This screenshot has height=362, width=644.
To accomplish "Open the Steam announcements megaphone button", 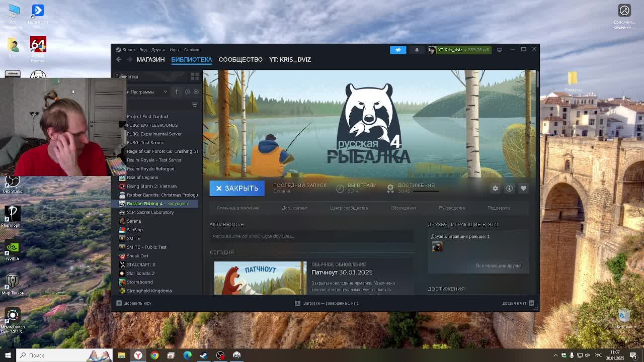I will point(397,50).
